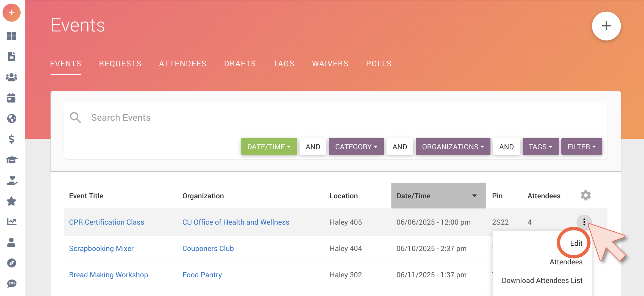644x296 pixels.
Task: Click the Organization column header
Action: tap(203, 196)
